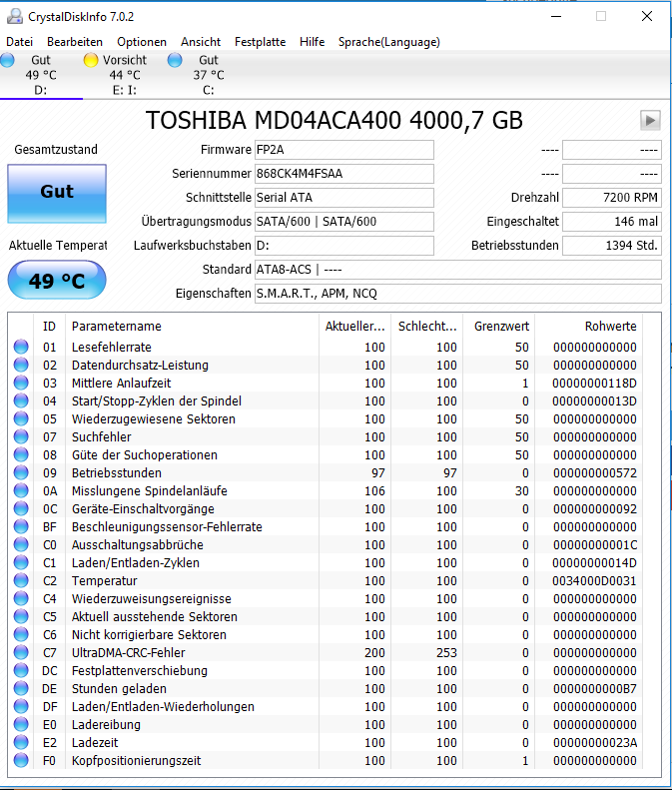Screen dimensions: 672x790
Task: Switch to the Gut drive C: tab
Action: coord(208,75)
